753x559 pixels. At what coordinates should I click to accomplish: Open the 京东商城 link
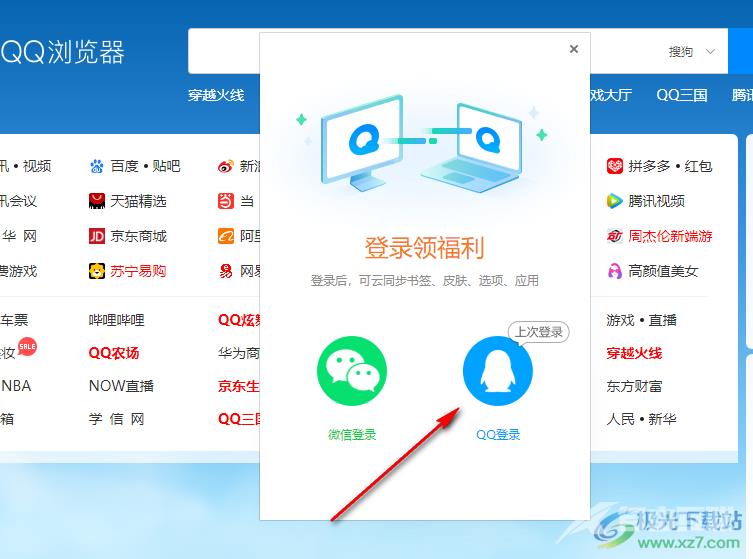coord(138,236)
